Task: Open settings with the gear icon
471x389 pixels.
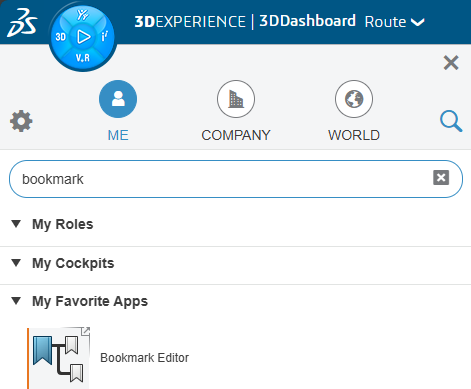Action: point(21,121)
